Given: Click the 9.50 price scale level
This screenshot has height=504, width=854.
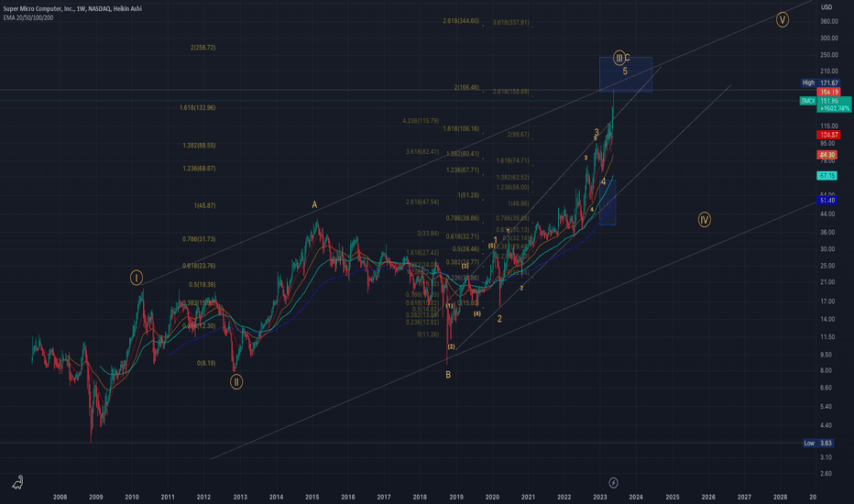Looking at the screenshot, I should (x=827, y=355).
